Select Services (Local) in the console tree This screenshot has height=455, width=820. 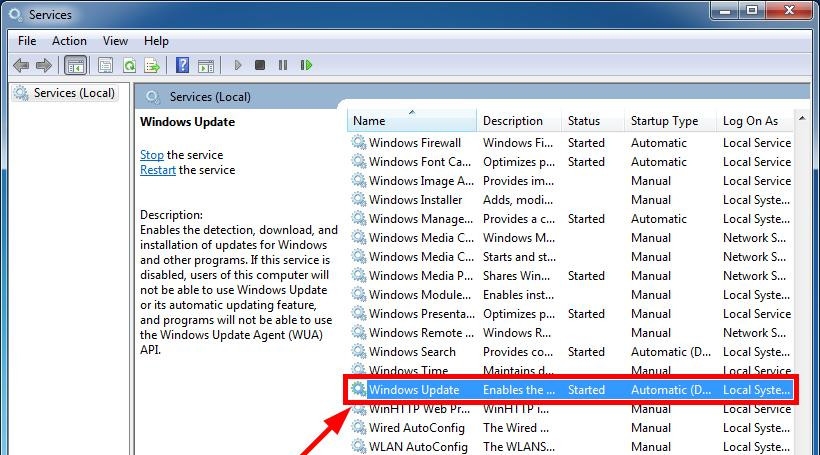(x=65, y=93)
